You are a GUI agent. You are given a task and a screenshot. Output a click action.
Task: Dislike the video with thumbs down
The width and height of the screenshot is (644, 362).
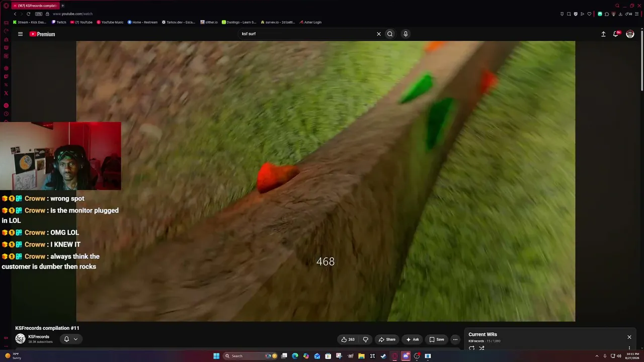click(365, 339)
